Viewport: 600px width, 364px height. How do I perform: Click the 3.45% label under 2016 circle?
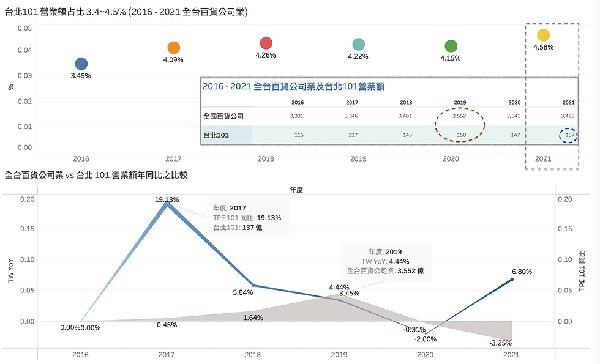pos(81,76)
